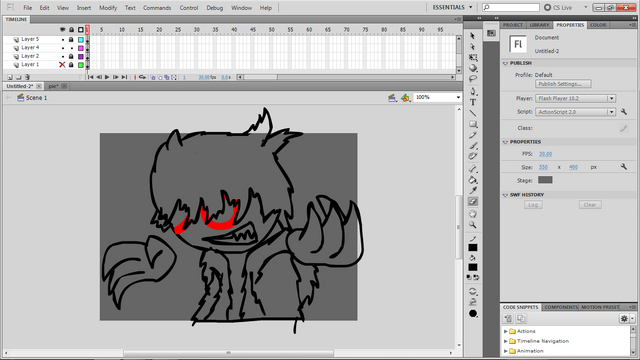Image resolution: width=640 pixels, height=360 pixels.
Task: Expand the Actions snippets folder
Action: click(506, 331)
